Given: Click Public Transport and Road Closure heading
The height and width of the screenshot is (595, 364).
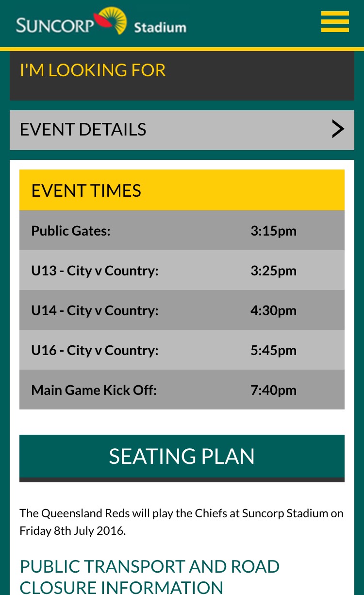Looking at the screenshot, I should [x=149, y=577].
